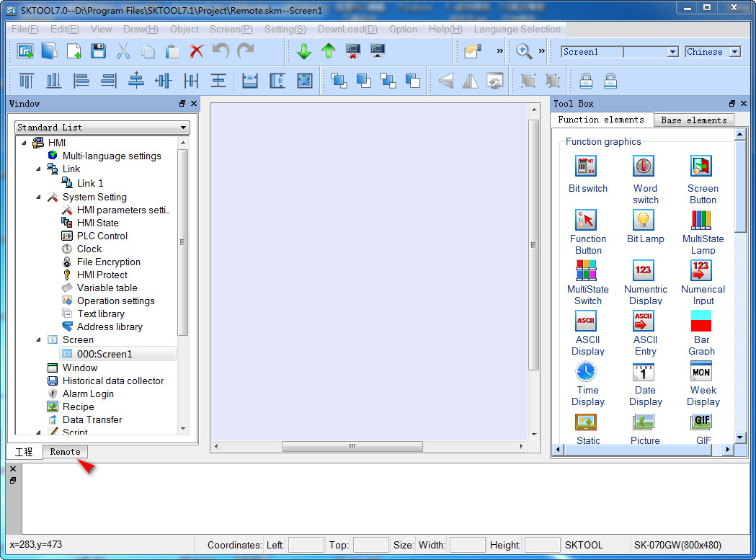Click the red Delete X toolbar icon

tap(197, 51)
